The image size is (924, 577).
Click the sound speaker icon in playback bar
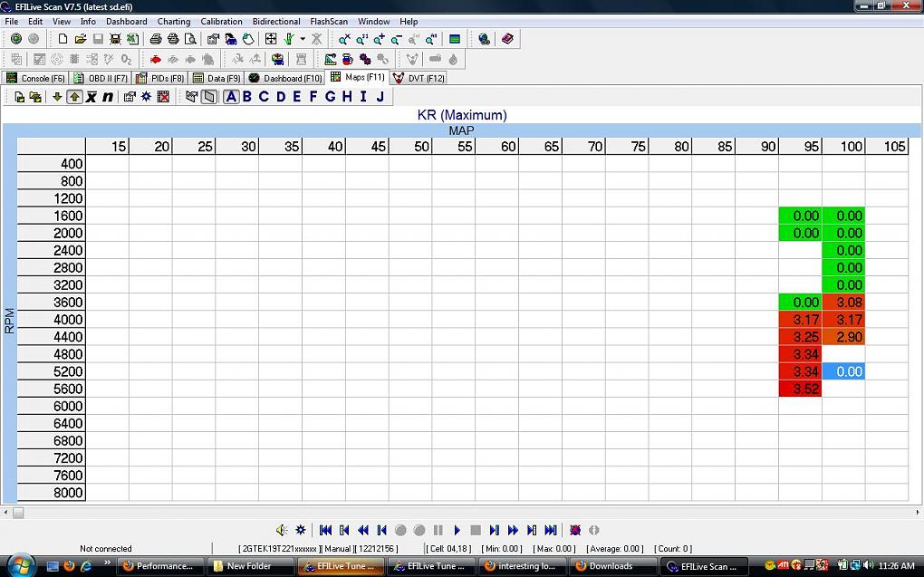click(282, 530)
